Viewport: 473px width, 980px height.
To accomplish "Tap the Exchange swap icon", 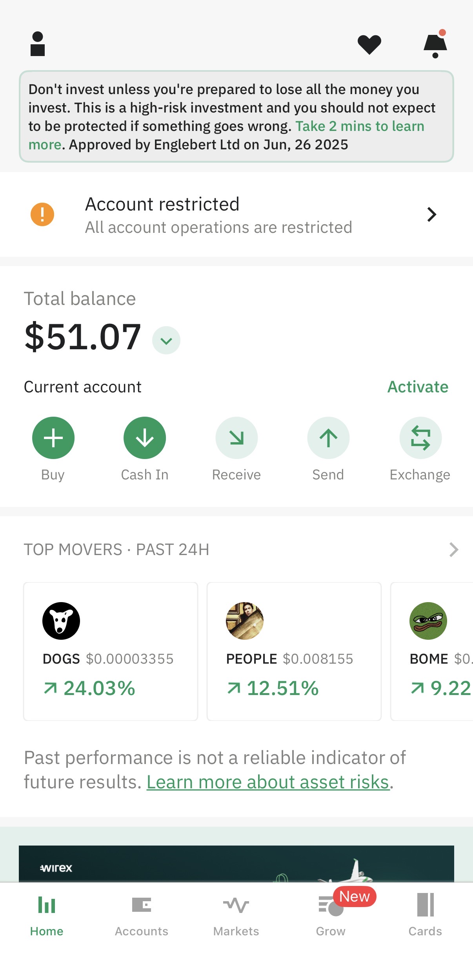I will pyautogui.click(x=420, y=437).
